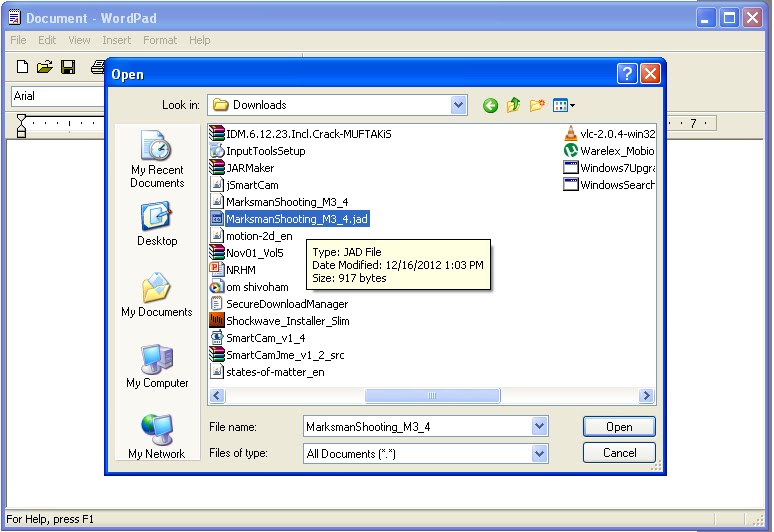Select SmartCam_v1_4 file
774x532 pixels.
257,338
